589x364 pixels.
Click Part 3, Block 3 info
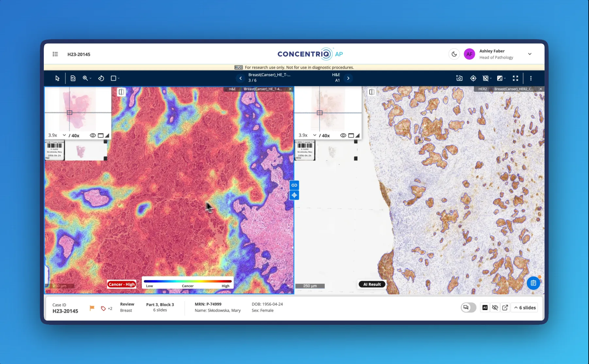pos(160,307)
